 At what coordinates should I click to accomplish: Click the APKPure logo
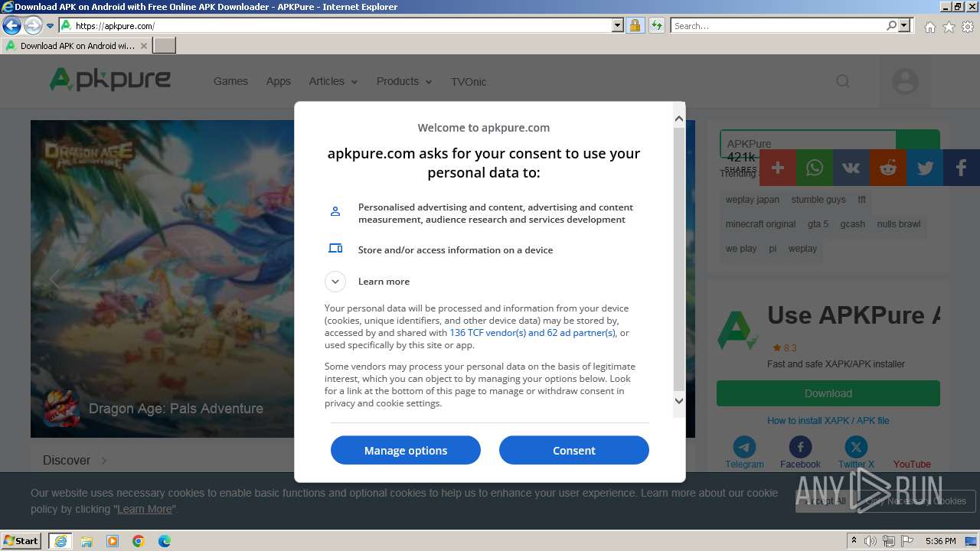109,80
